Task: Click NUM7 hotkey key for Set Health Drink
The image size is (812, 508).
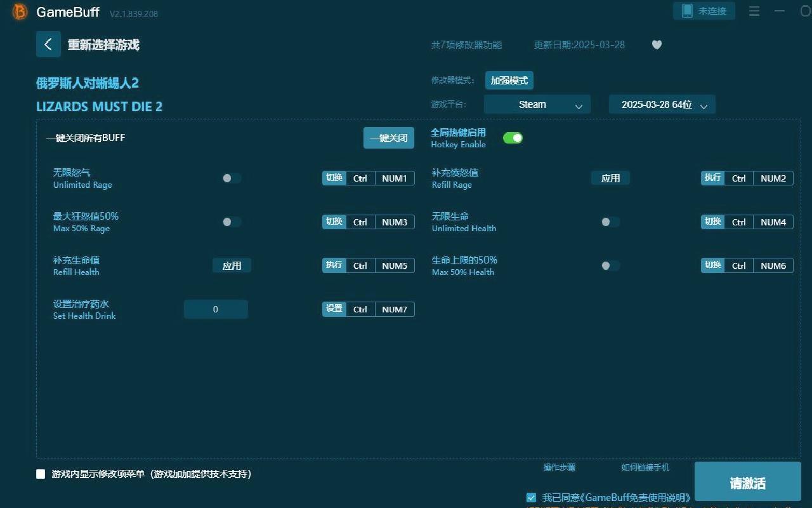Action: 395,310
